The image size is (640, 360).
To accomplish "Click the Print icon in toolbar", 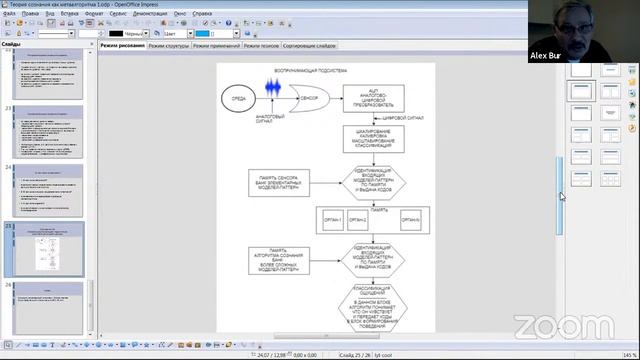I will (x=70, y=23).
